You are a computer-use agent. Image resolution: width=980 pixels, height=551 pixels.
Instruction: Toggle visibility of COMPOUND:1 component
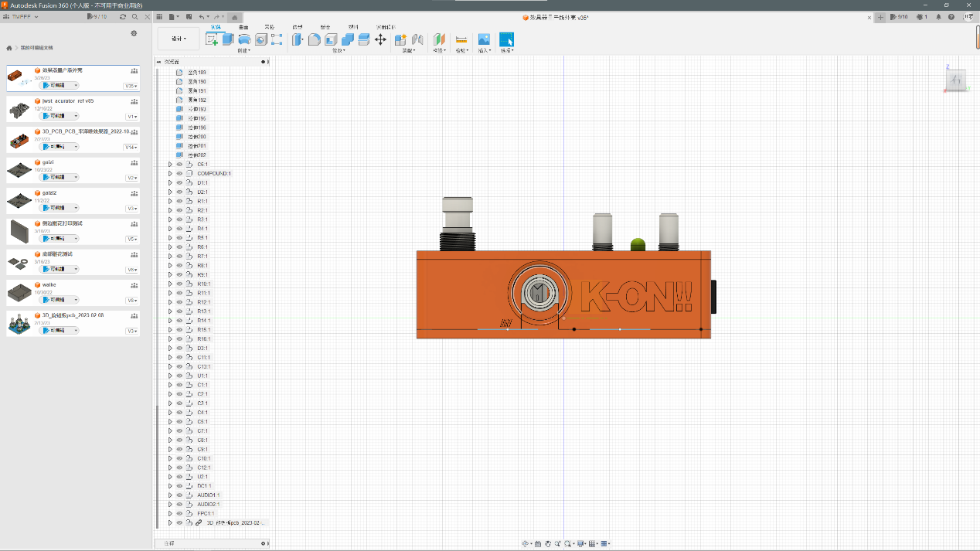pos(179,174)
